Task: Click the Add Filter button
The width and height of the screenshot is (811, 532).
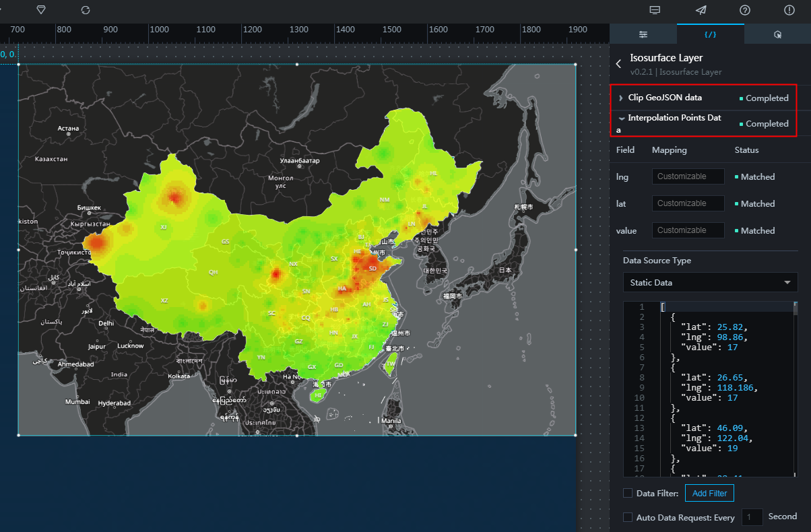Action: click(709, 493)
